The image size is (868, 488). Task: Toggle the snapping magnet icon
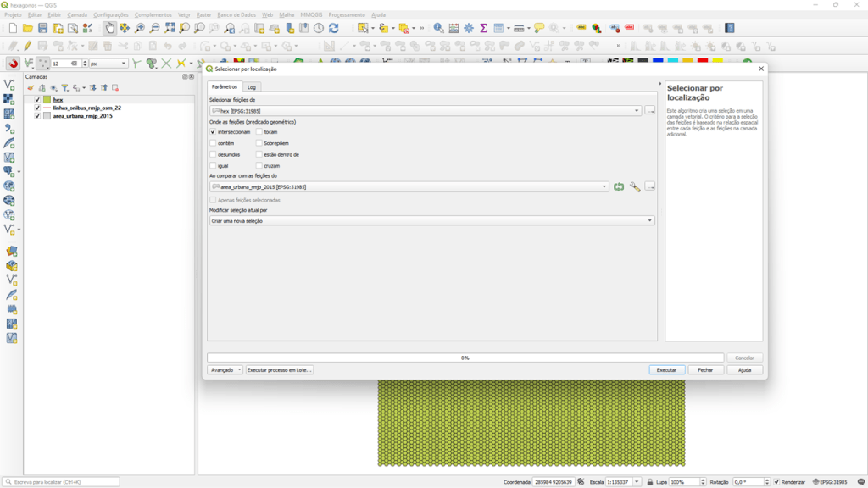[13, 64]
